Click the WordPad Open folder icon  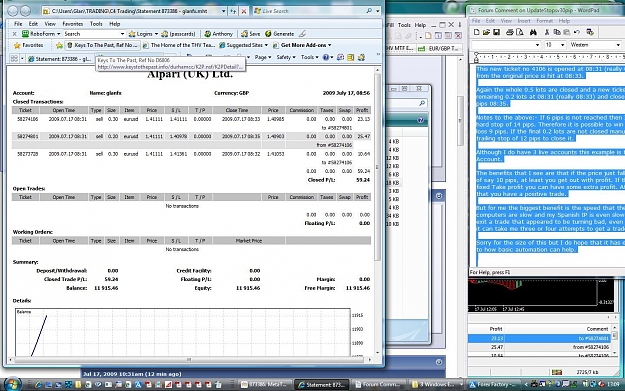[x=486, y=32]
